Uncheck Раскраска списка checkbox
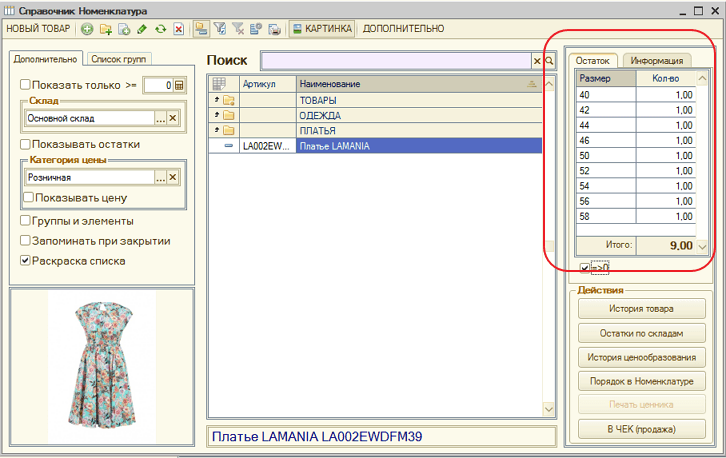The image size is (726, 458). pos(25,261)
